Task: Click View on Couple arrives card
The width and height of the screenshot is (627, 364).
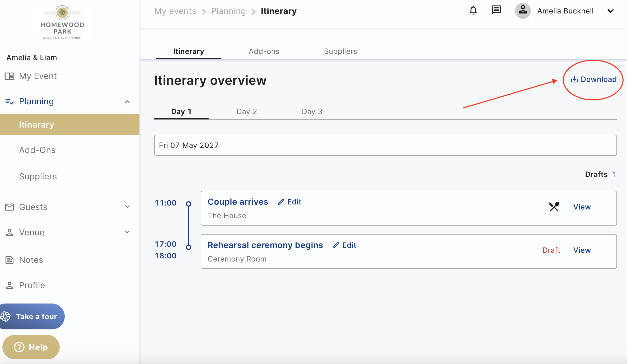Action: point(582,207)
